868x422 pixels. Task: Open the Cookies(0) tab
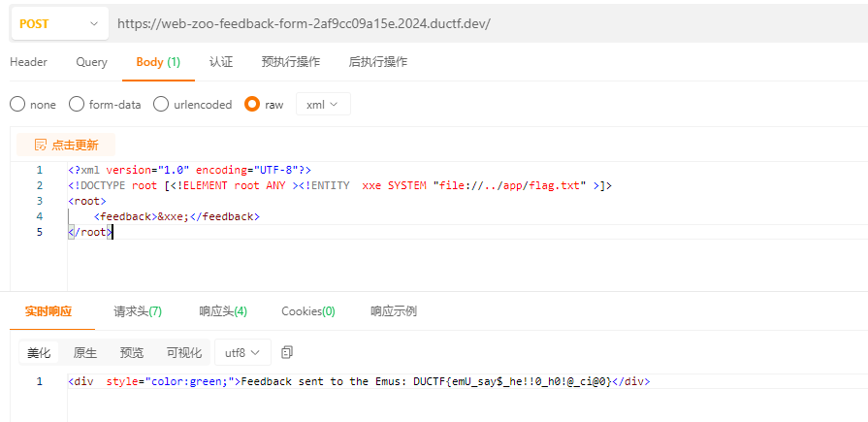[308, 311]
